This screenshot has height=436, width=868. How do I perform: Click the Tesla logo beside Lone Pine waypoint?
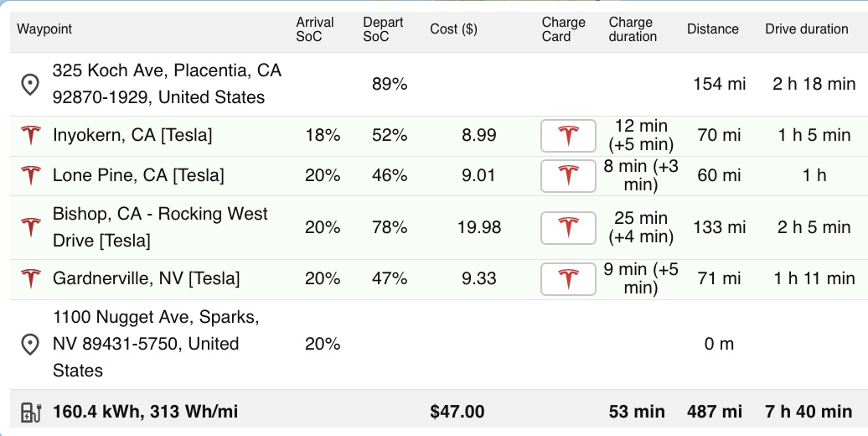tap(31, 175)
